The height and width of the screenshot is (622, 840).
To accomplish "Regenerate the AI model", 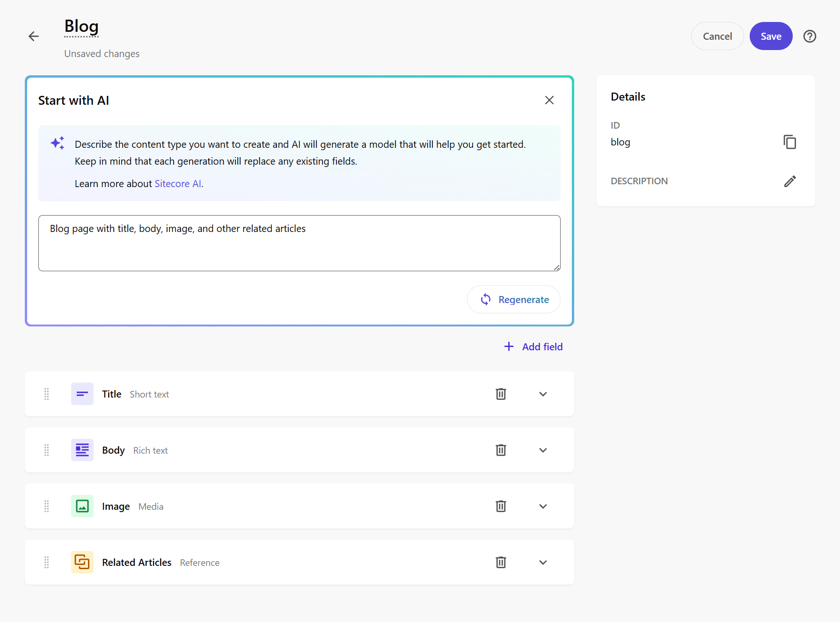I will click(514, 299).
